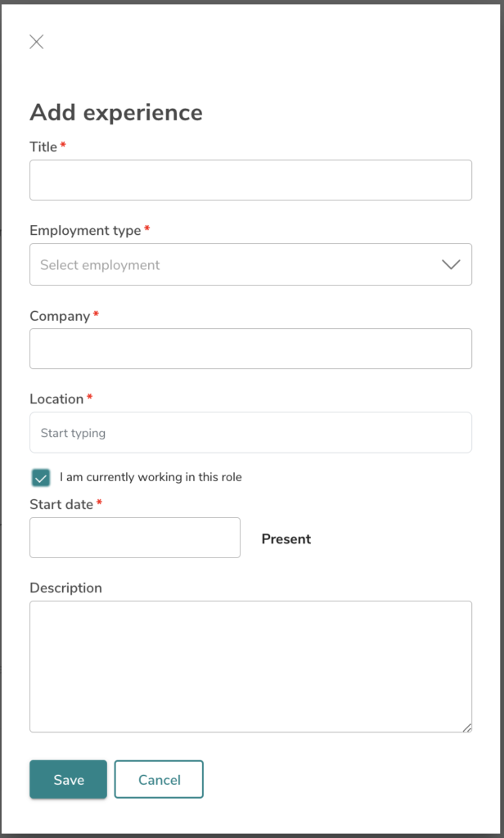This screenshot has width=504, height=838.
Task: Click the Add experience heading
Action: point(116,112)
